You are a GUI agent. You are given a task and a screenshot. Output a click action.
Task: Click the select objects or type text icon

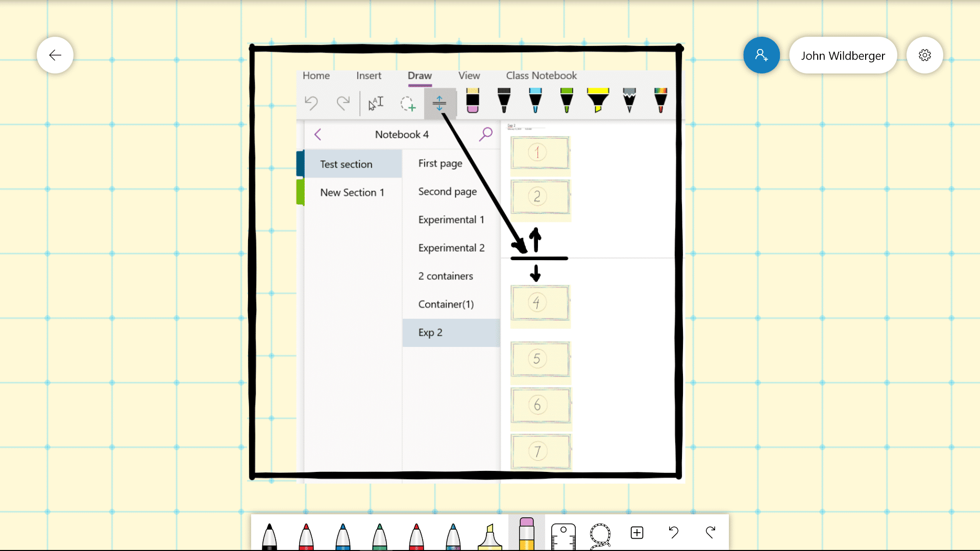click(x=376, y=104)
